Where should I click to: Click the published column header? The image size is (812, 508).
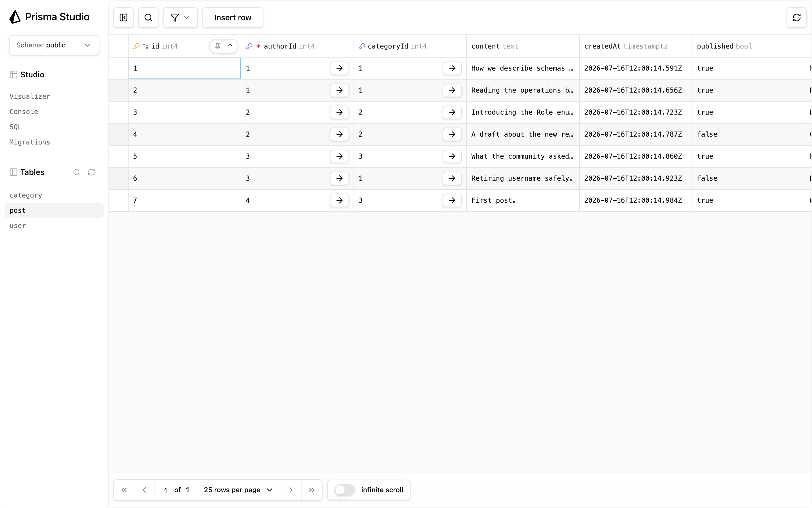[x=748, y=46]
